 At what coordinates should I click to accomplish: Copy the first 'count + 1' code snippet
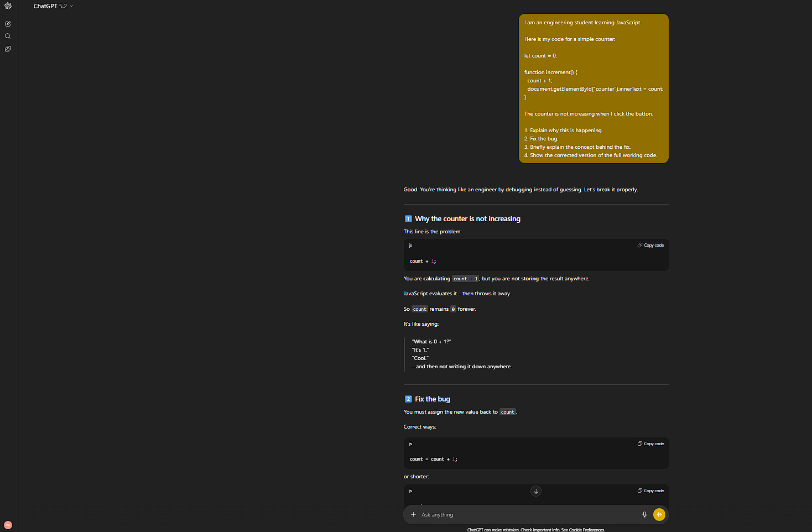click(650, 244)
